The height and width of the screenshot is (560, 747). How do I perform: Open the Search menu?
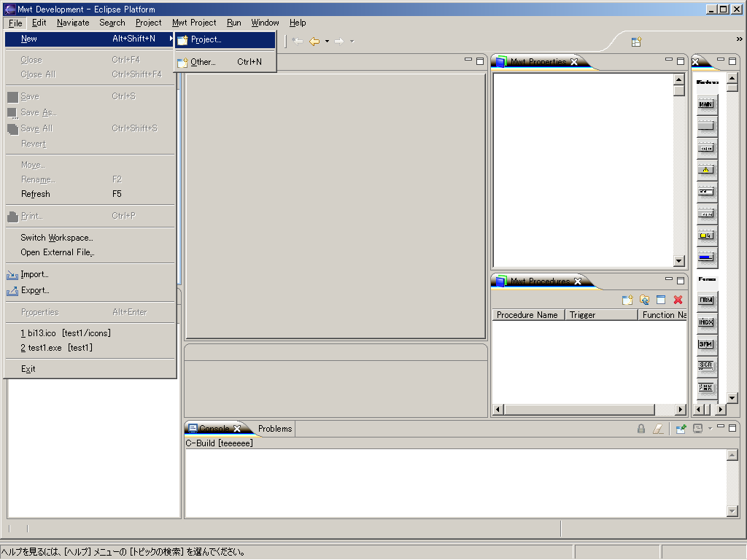(x=112, y=23)
